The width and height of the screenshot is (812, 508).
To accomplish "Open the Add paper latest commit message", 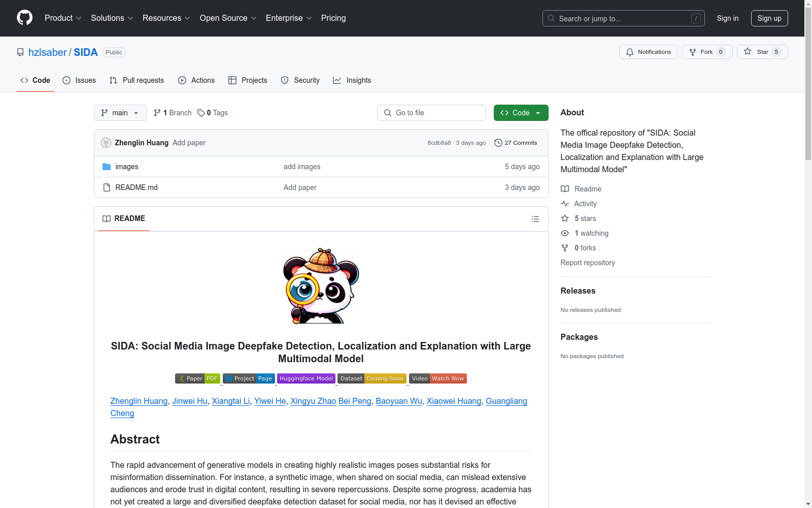I will 189,143.
